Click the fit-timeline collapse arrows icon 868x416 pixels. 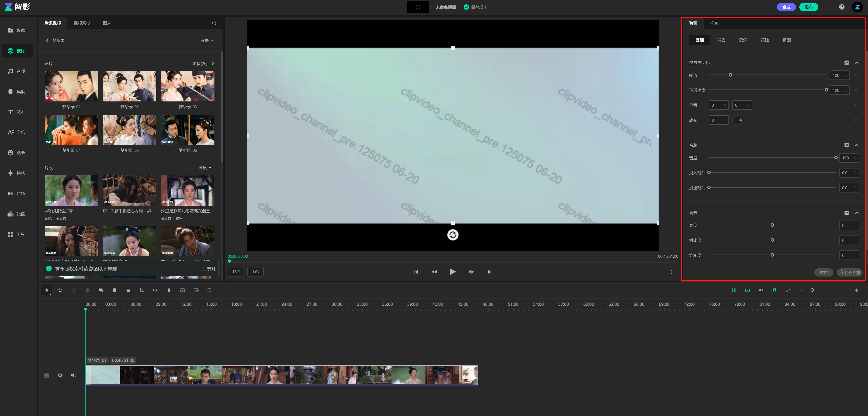(788, 290)
